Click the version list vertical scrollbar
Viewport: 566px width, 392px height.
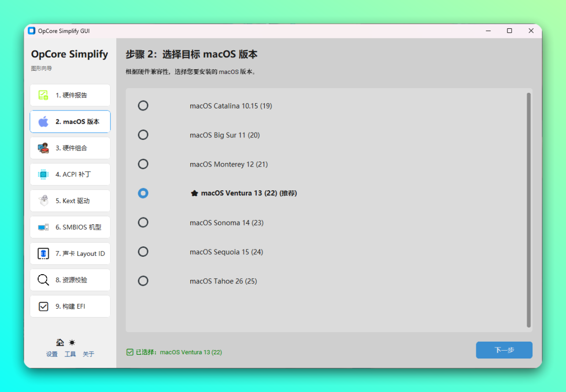coord(528,210)
